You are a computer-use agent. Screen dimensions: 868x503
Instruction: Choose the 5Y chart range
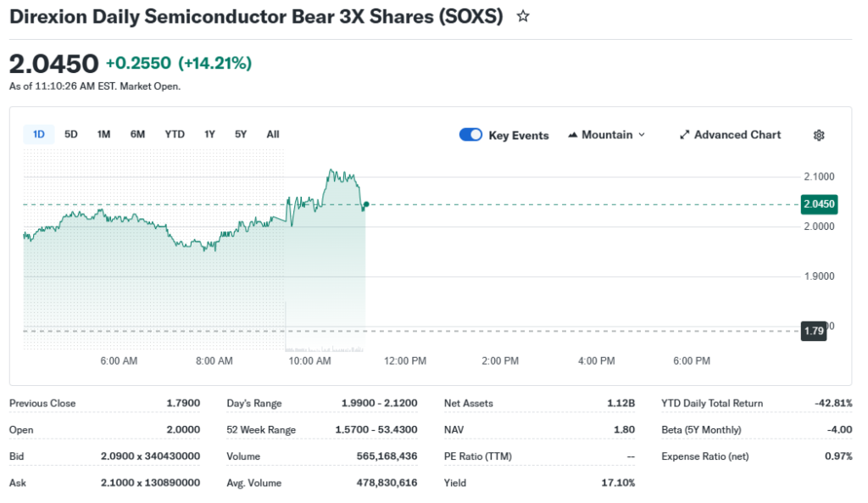click(x=241, y=134)
